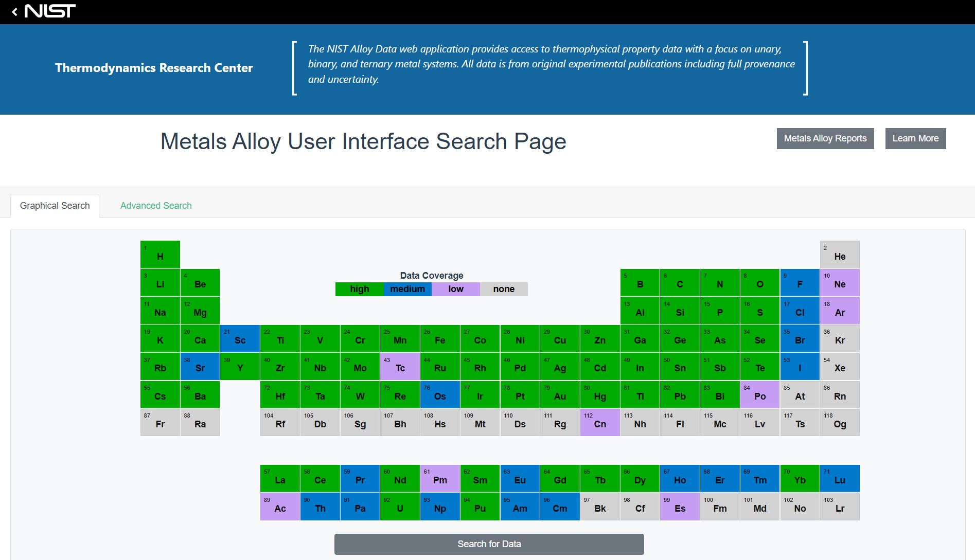The image size is (975, 560).
Task: Select the Gold (Au) element tile
Action: (x=560, y=394)
